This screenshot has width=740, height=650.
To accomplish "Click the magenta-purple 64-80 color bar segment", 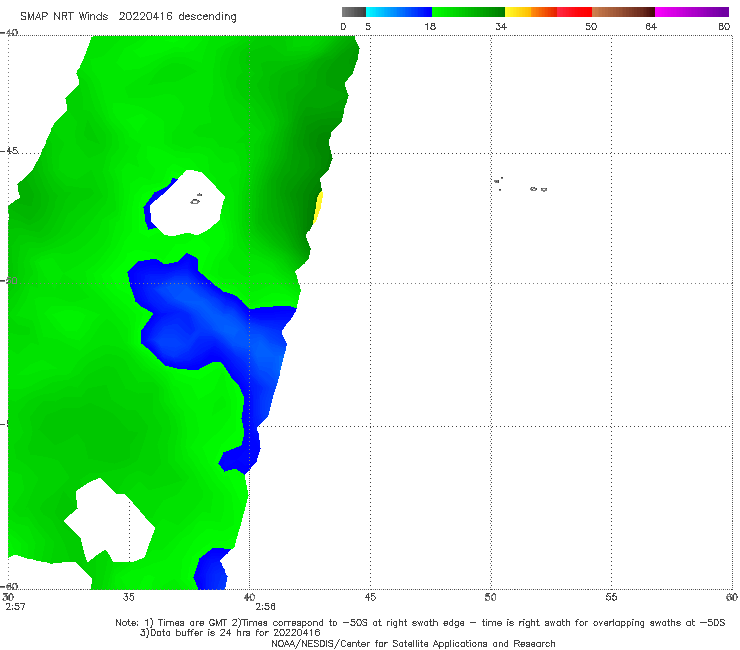I will (x=692, y=12).
